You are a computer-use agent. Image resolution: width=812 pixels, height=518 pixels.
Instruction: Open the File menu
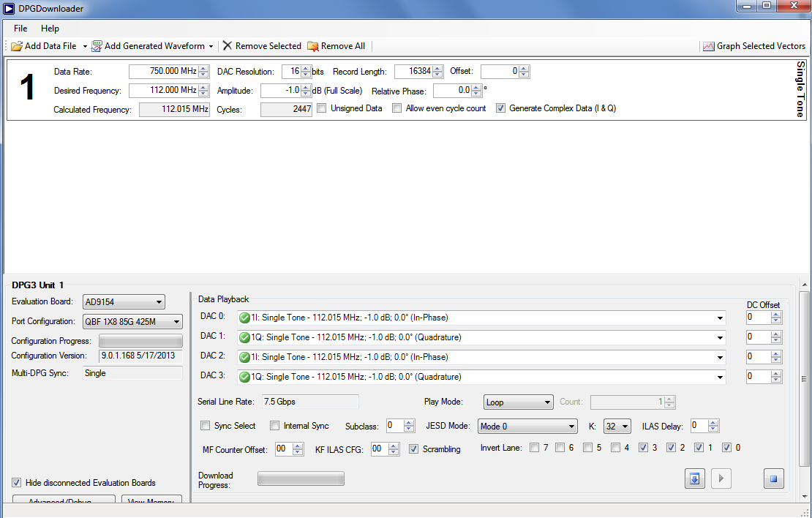20,29
